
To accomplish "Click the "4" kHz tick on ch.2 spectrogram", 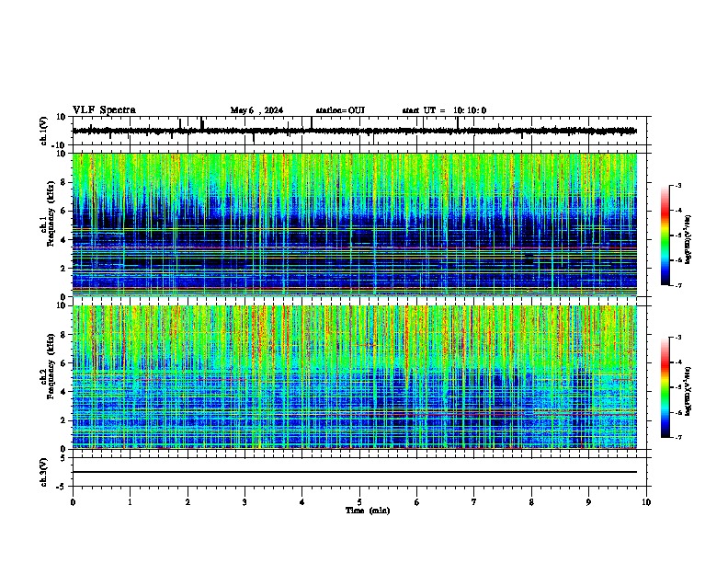I will pyautogui.click(x=63, y=392).
